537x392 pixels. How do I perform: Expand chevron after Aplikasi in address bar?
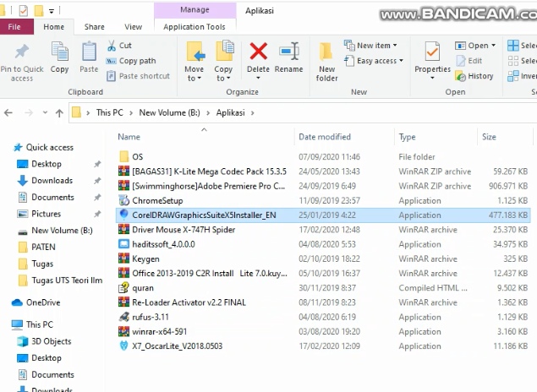pos(252,113)
